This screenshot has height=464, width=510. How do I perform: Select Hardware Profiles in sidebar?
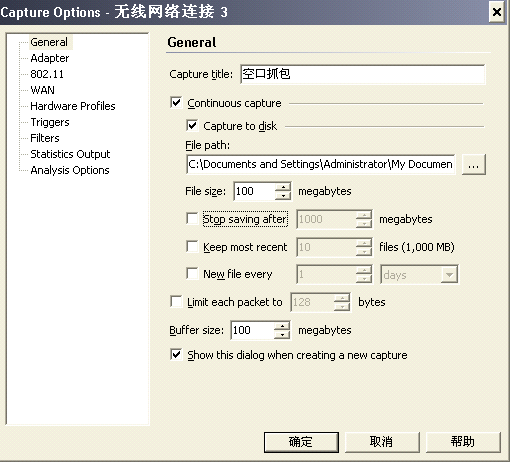click(73, 106)
